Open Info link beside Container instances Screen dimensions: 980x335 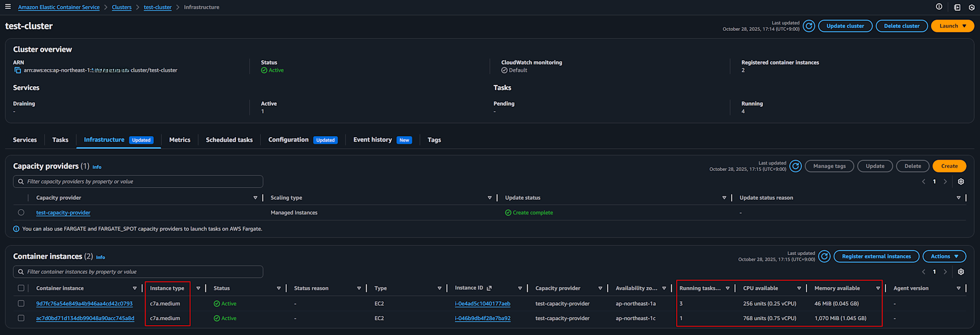coord(100,257)
